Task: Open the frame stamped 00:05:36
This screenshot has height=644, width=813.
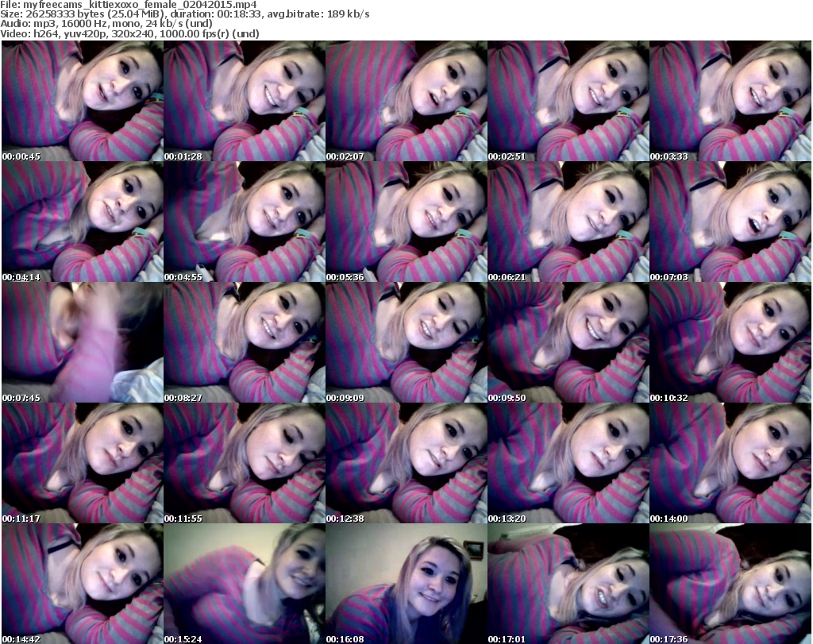Action: click(x=406, y=222)
